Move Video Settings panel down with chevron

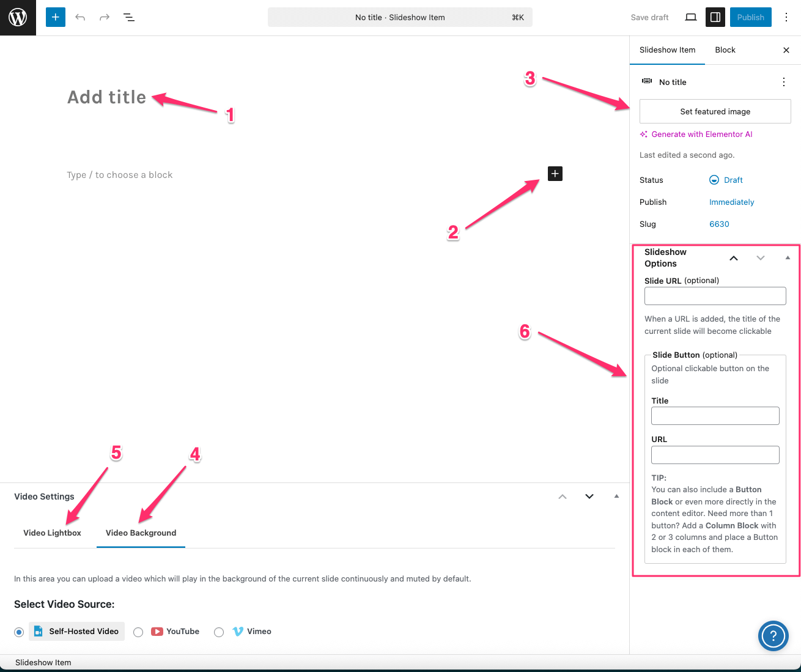(x=589, y=497)
